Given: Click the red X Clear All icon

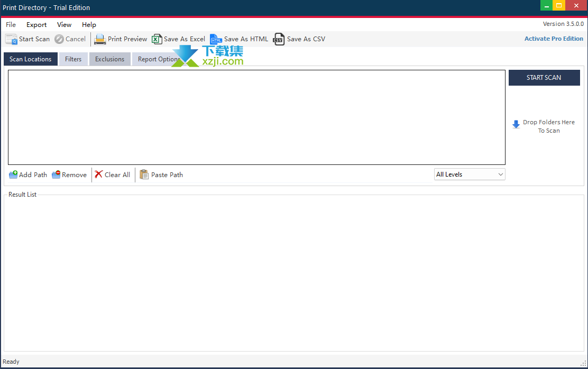Looking at the screenshot, I should (x=99, y=174).
